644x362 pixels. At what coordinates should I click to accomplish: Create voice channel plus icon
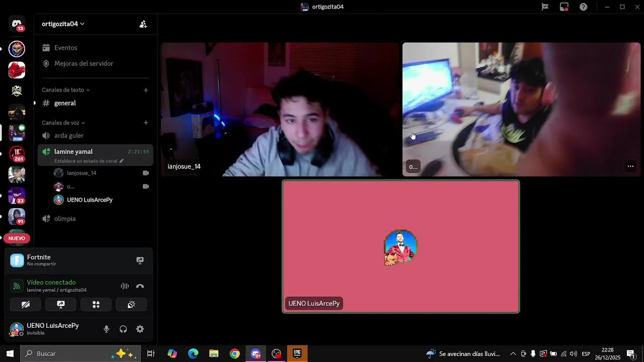click(x=146, y=123)
